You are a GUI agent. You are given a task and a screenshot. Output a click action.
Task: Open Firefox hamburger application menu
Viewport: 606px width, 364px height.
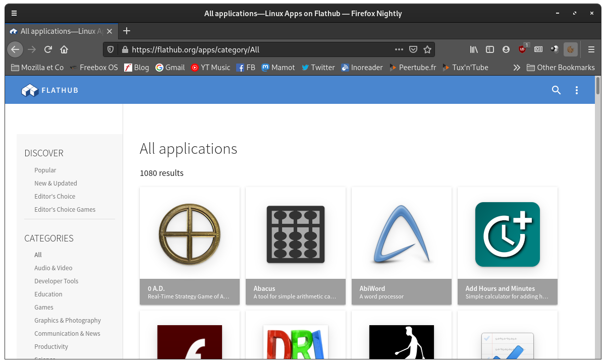tap(591, 49)
